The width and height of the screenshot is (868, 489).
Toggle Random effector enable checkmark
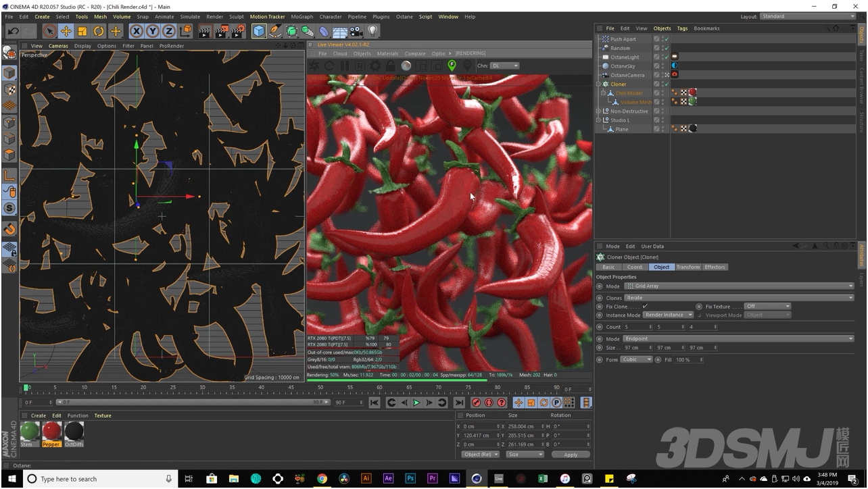click(666, 48)
